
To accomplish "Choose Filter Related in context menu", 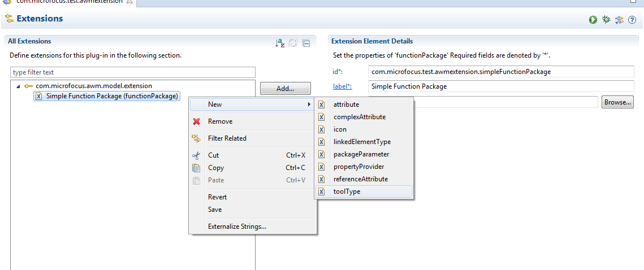I will pos(227,138).
